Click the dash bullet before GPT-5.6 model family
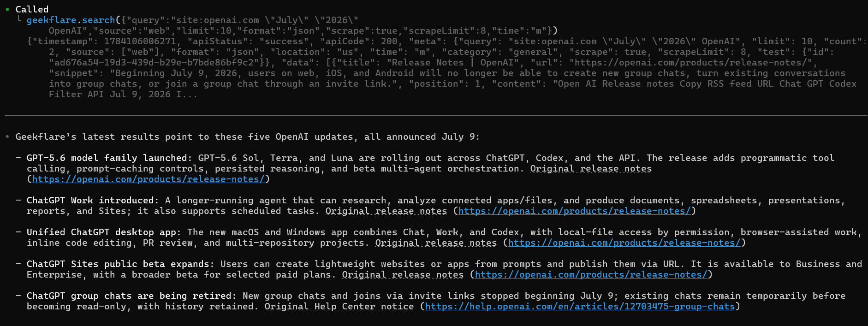 (18, 158)
